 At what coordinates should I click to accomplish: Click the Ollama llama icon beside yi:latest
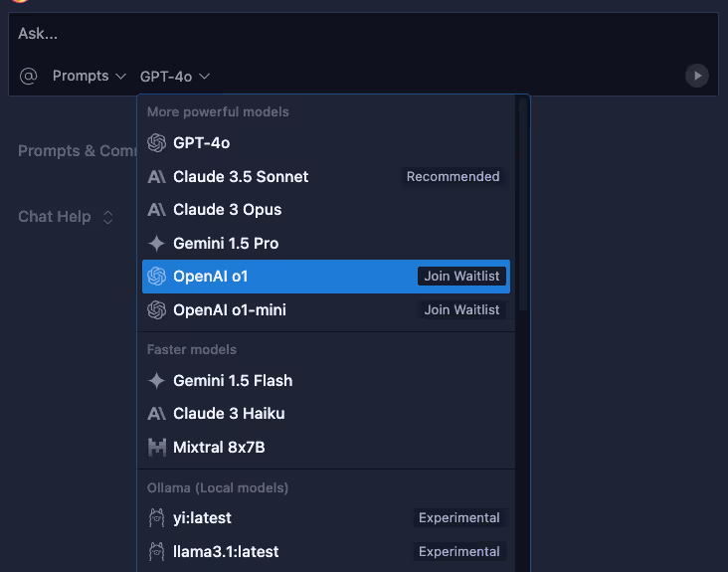(x=156, y=518)
